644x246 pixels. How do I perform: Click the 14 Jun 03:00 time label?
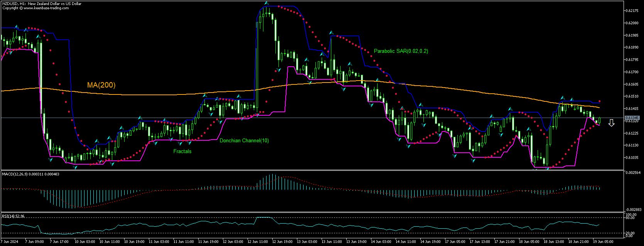click(381, 242)
